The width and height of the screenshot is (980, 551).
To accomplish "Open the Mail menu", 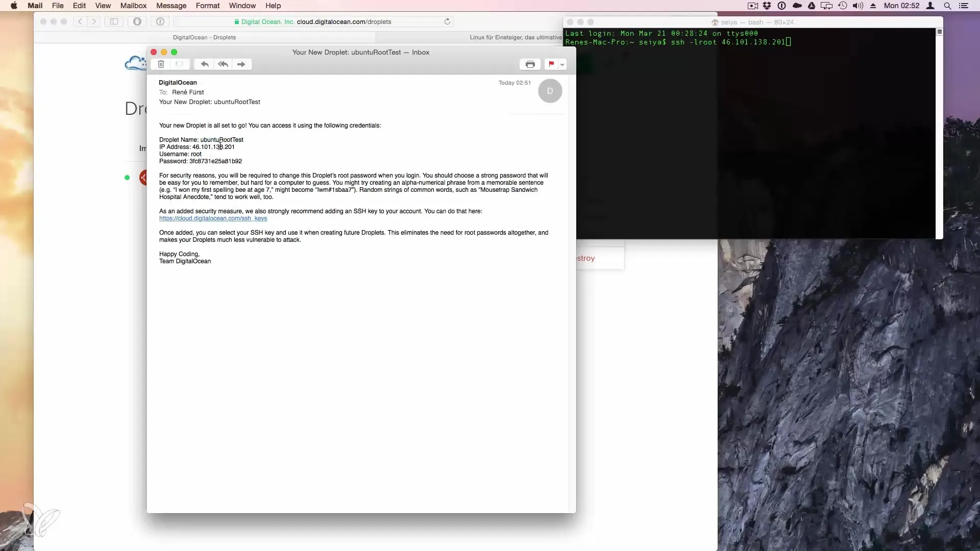I will click(35, 6).
